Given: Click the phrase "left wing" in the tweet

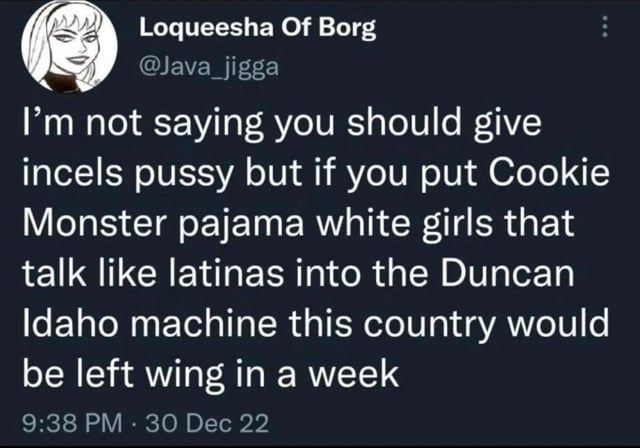Looking at the screenshot, I should point(151,377).
